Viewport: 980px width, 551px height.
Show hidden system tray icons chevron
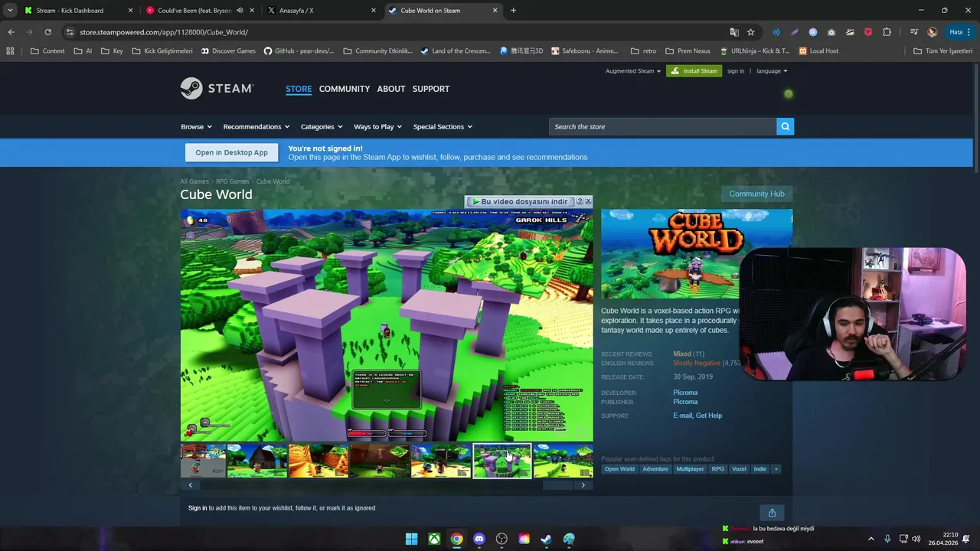871,539
